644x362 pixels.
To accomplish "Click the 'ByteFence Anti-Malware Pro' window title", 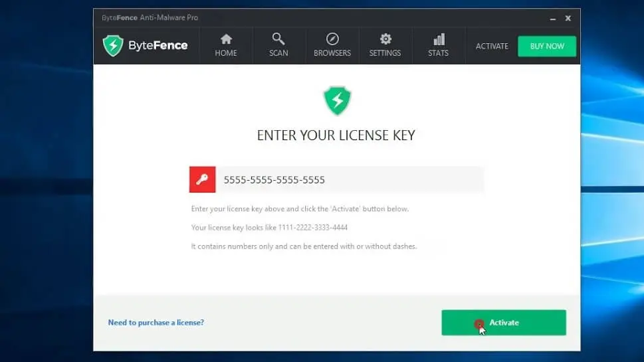I will (150, 18).
